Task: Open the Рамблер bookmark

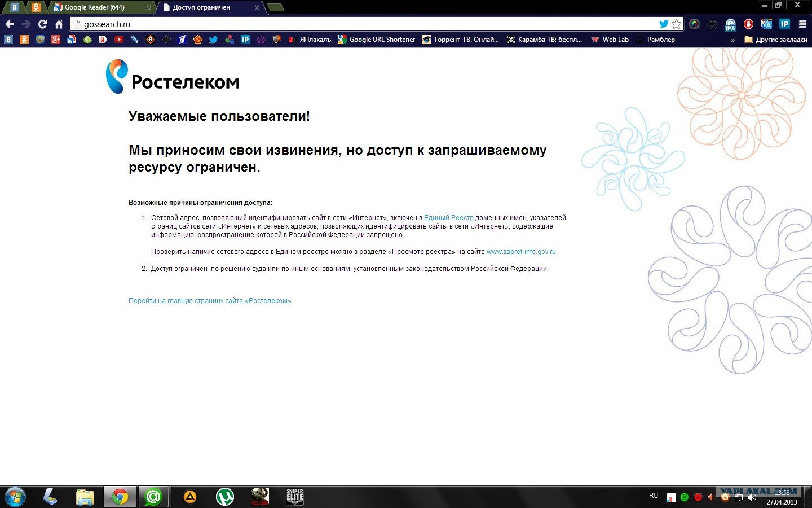Action: (x=655, y=40)
